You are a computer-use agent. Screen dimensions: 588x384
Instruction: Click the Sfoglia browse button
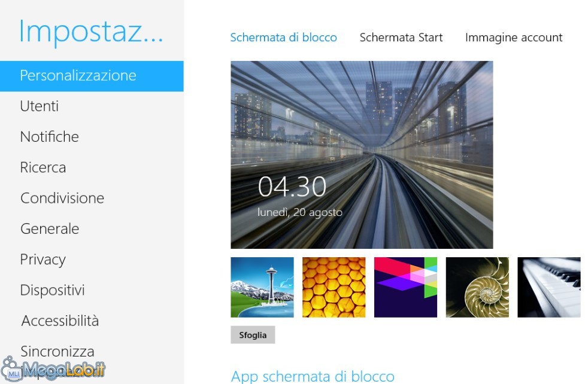[253, 335]
